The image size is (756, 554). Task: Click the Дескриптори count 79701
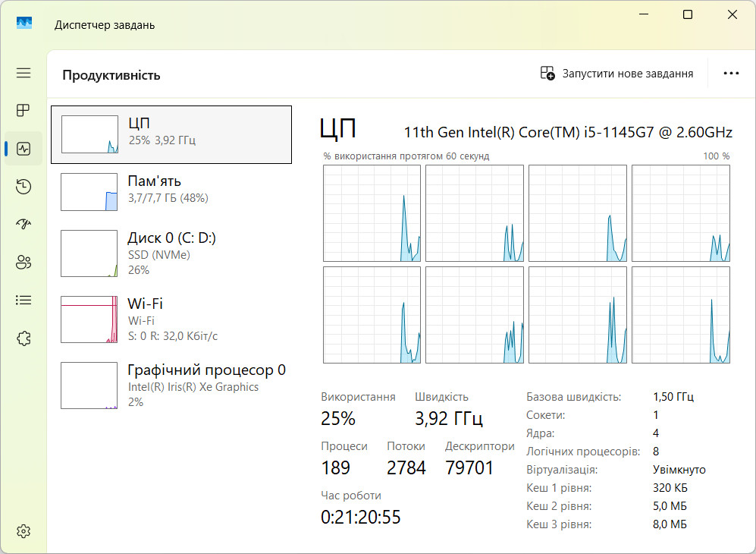point(469,467)
